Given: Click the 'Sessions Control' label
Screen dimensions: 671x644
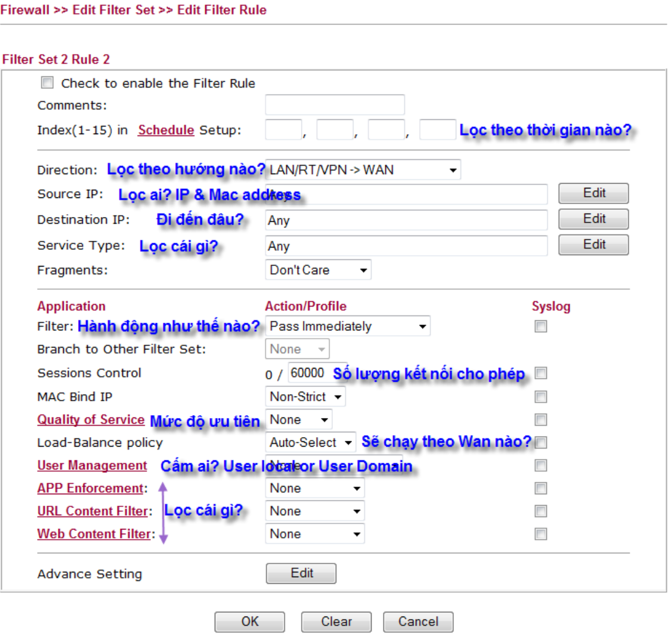Looking at the screenshot, I should tap(89, 373).
